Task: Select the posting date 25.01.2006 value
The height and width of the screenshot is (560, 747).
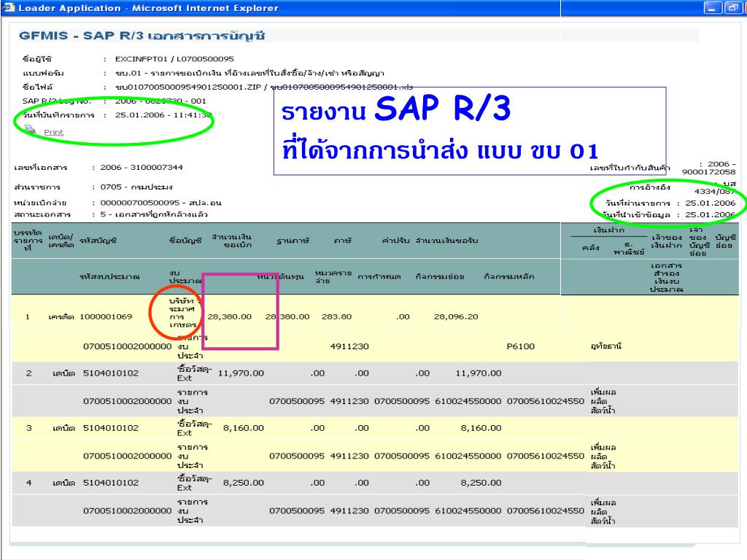Action: point(711,203)
